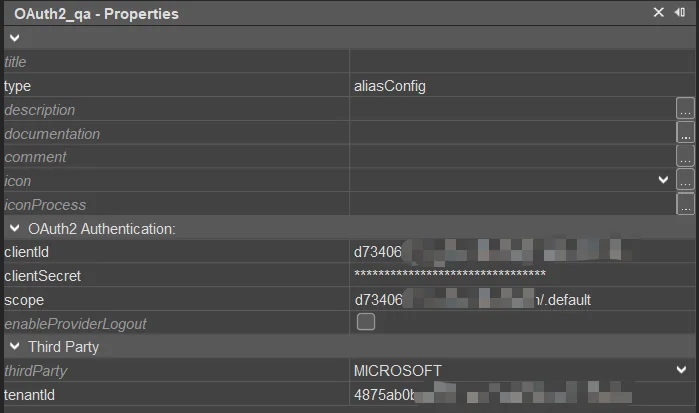Edit the masked clientSecret field
The width and height of the screenshot is (699, 413).
coord(522,275)
